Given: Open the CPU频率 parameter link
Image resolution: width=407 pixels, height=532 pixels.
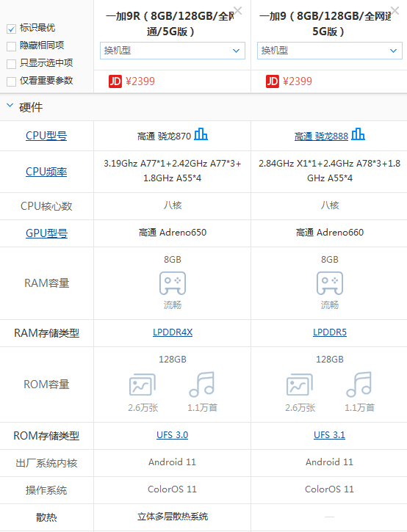Looking at the screenshot, I should coord(46,172).
